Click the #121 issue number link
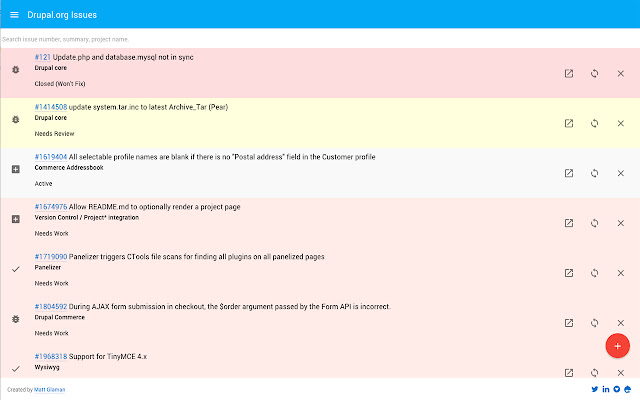 (x=42, y=57)
